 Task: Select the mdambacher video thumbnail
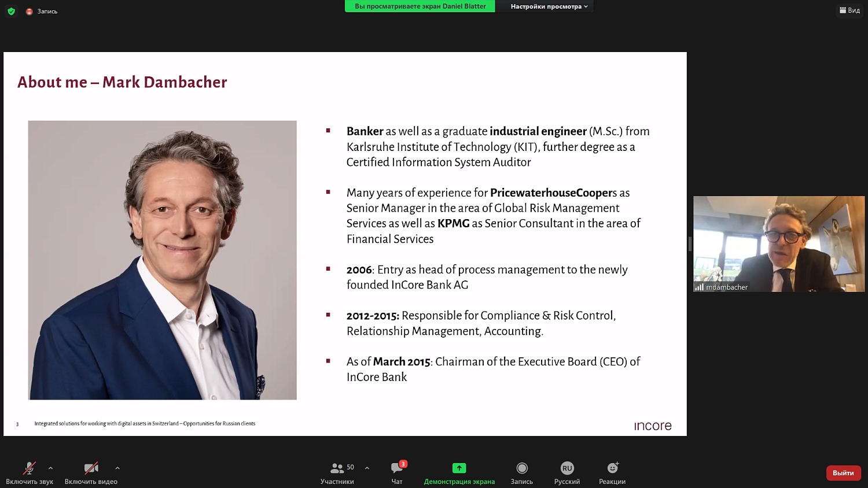(x=779, y=243)
